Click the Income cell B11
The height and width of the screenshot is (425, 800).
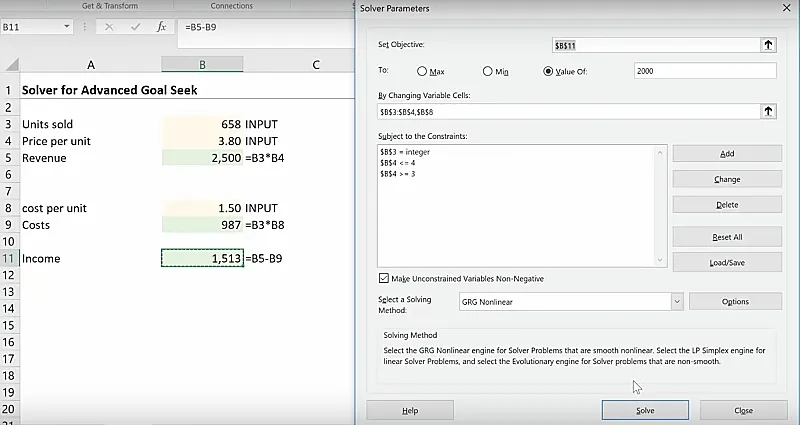click(x=202, y=258)
